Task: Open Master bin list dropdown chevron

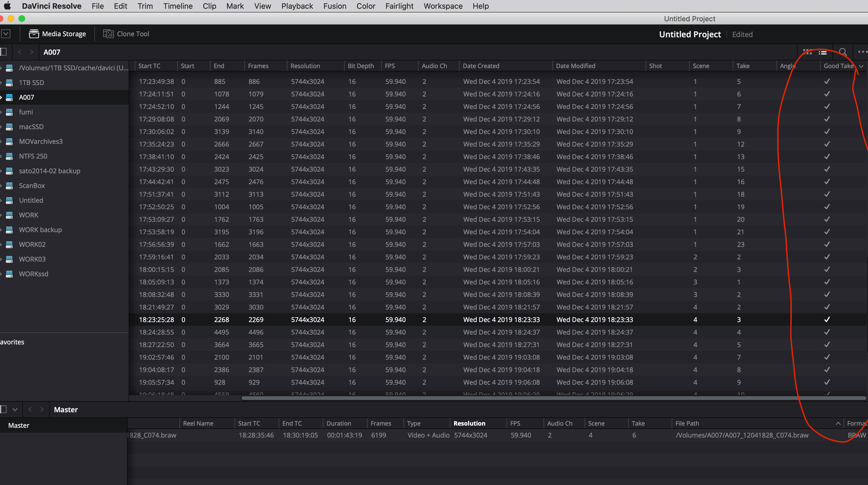Action: pyautogui.click(x=15, y=410)
